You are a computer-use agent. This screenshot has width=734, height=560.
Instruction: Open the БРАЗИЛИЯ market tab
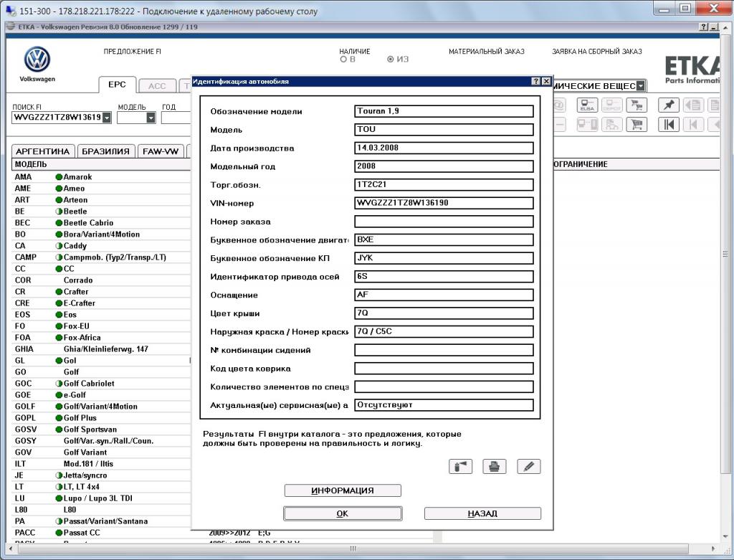pos(106,151)
